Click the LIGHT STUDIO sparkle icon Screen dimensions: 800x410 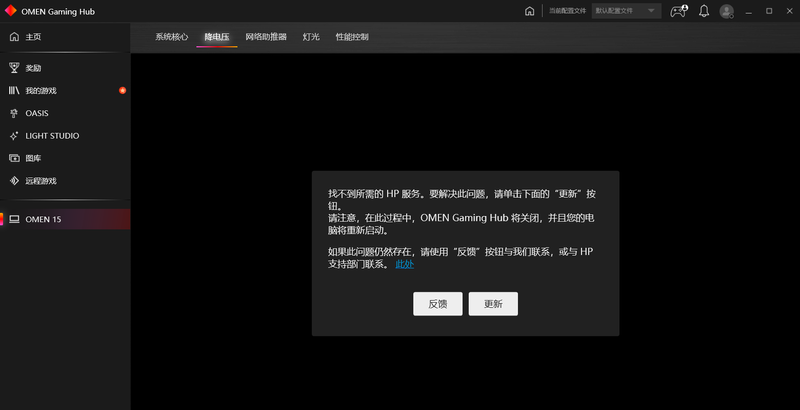pyautogui.click(x=14, y=136)
